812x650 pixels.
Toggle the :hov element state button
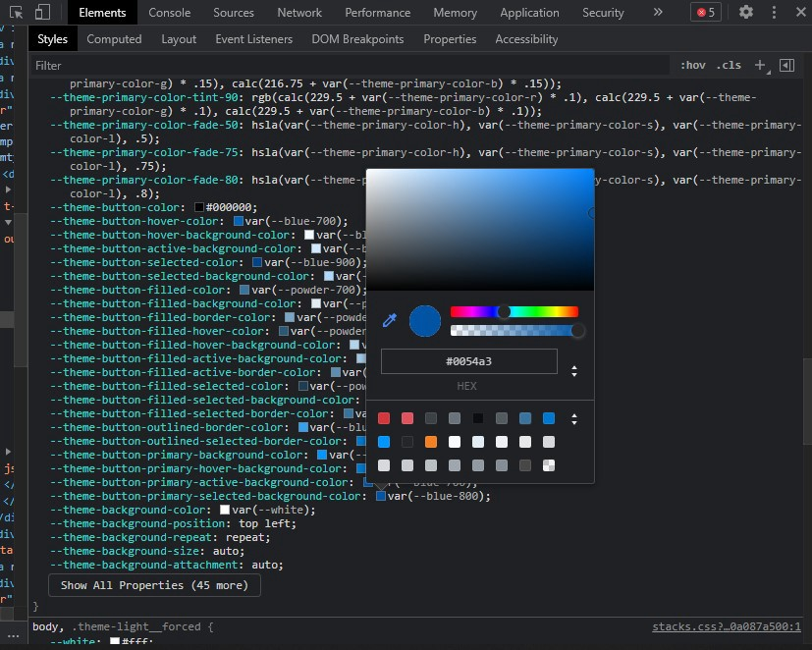click(x=692, y=65)
